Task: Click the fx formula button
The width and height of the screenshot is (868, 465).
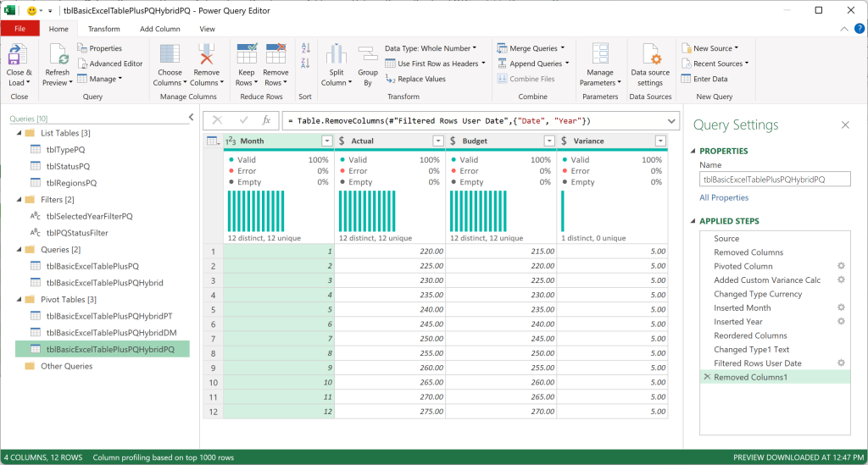Action: point(266,120)
